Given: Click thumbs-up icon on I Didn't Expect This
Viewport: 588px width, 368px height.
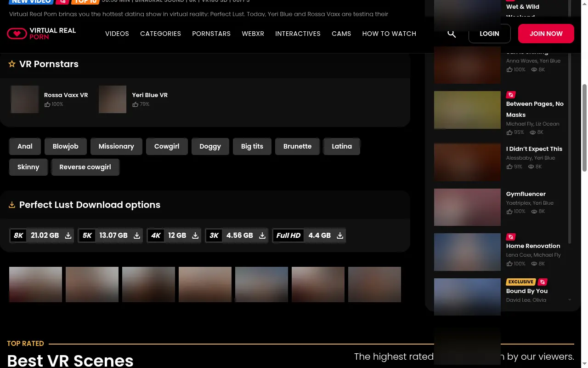Looking at the screenshot, I should tap(509, 167).
